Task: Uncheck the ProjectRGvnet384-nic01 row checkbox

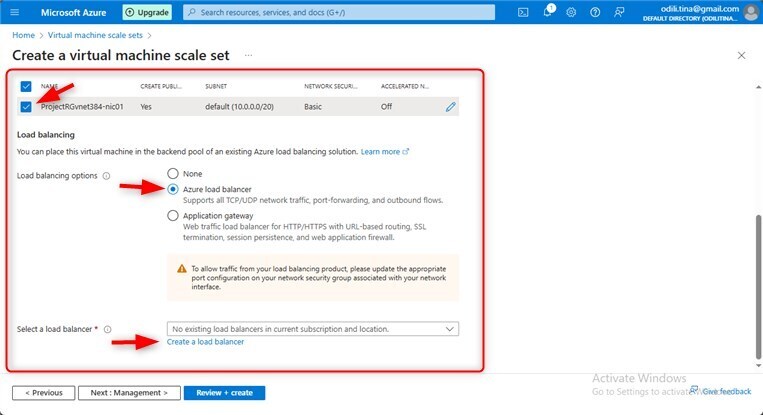Action: click(x=26, y=106)
